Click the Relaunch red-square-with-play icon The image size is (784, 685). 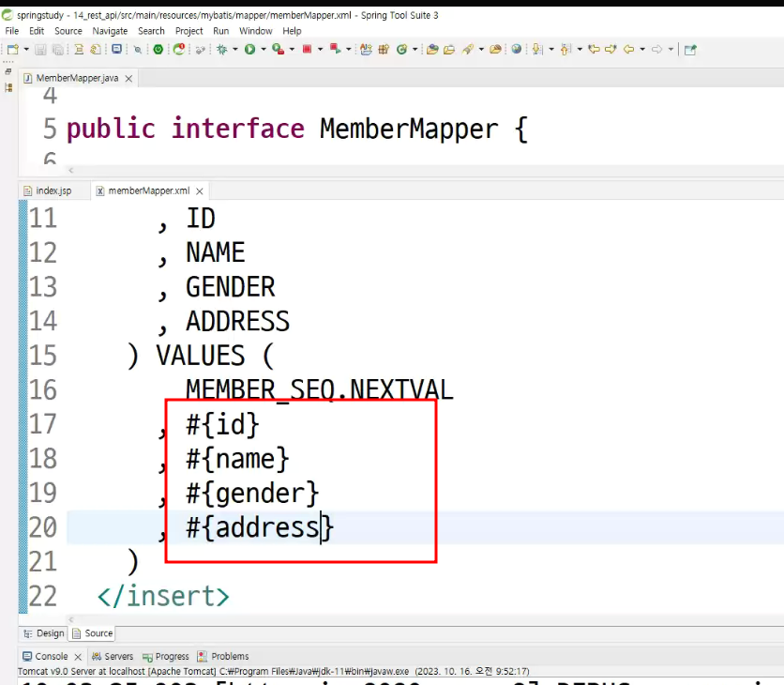pos(336,49)
